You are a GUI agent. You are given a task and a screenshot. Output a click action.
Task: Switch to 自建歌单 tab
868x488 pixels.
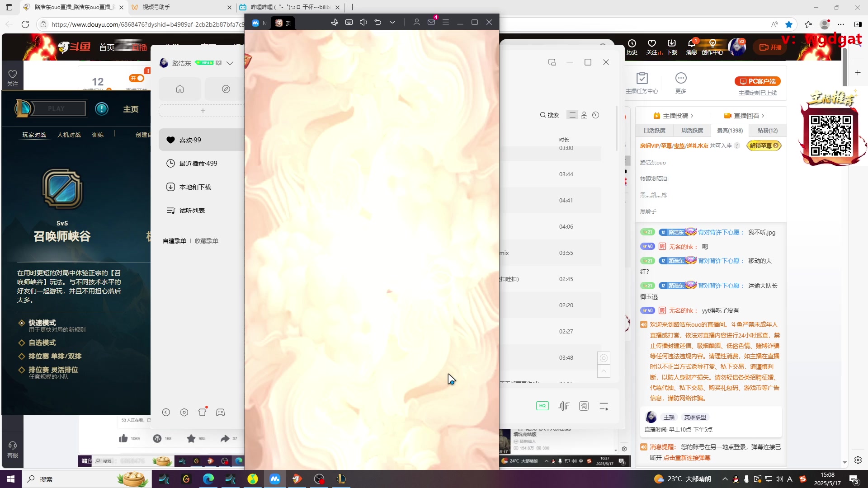pos(175,241)
